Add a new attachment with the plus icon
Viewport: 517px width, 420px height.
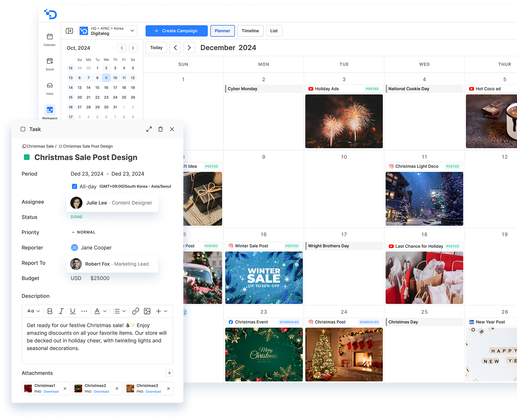[x=169, y=373]
